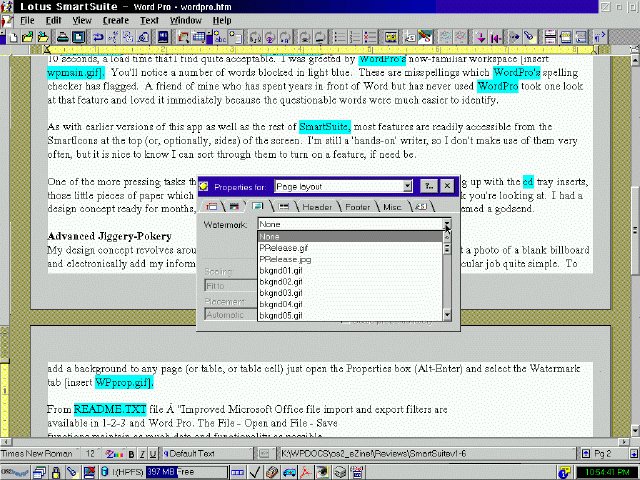Select bkgnd03.gif in the watermark list
The width and height of the screenshot is (640, 480).
(x=350, y=293)
